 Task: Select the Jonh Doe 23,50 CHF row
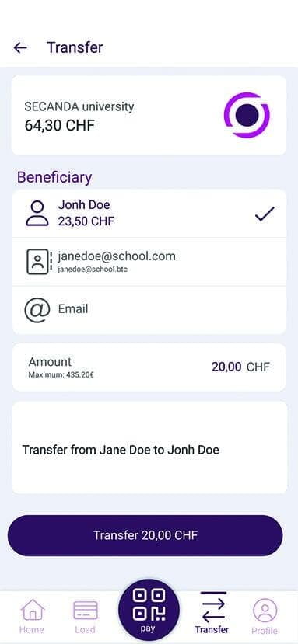[x=149, y=214]
